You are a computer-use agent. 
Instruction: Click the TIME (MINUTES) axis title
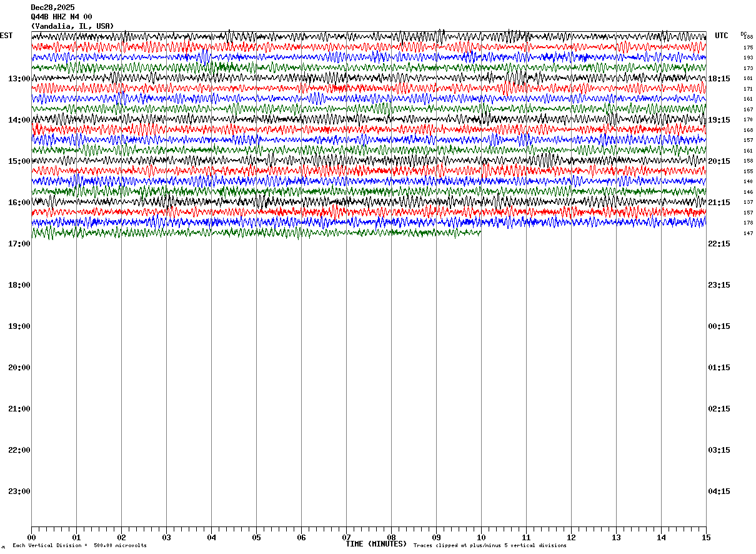tap(376, 544)
